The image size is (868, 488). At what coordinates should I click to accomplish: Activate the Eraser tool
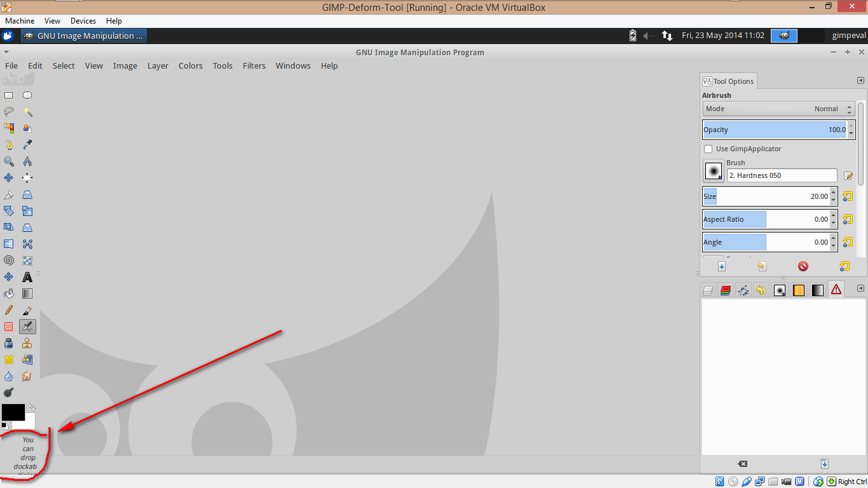(x=9, y=327)
